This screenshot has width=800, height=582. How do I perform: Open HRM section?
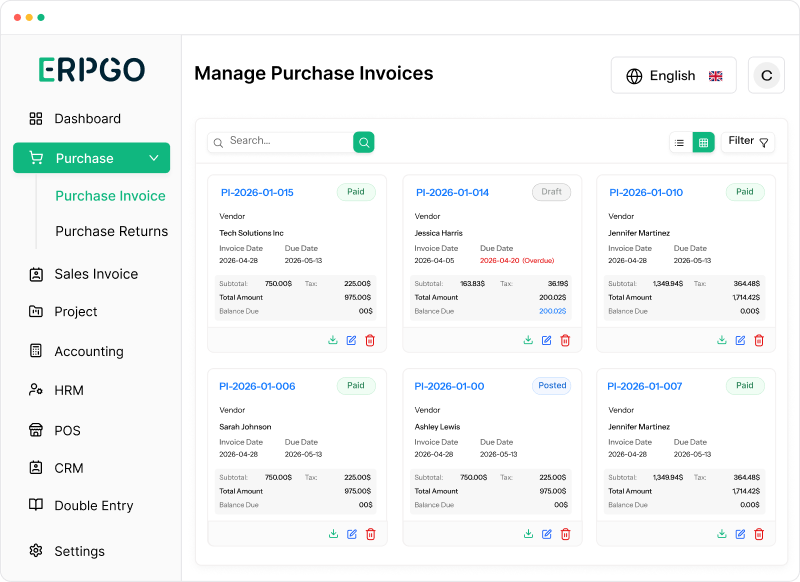click(x=56, y=390)
